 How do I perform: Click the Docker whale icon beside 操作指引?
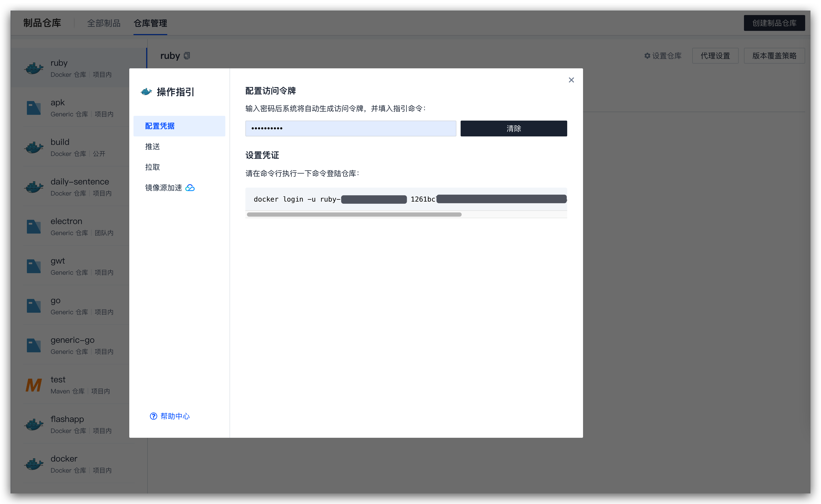(146, 92)
